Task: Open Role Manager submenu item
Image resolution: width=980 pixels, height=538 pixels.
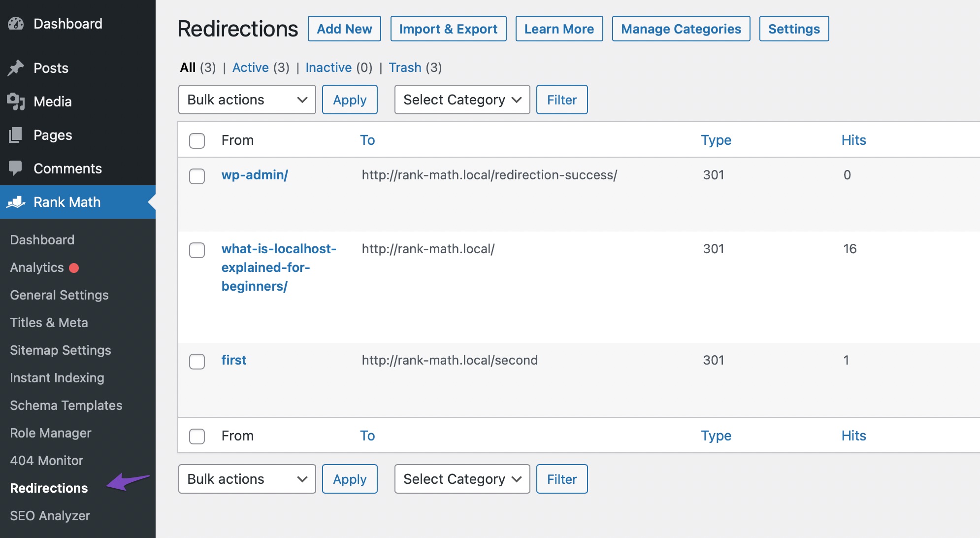Action: tap(51, 433)
